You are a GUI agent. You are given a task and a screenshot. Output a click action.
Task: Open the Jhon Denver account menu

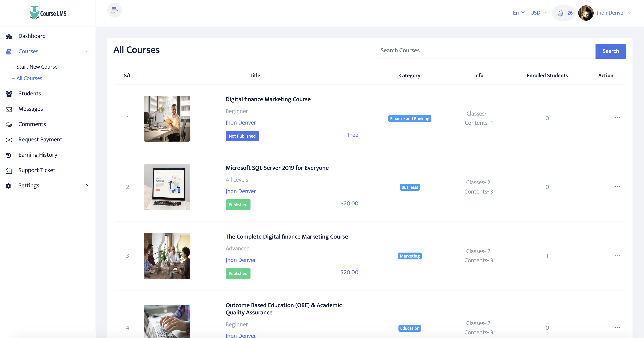[x=614, y=12]
